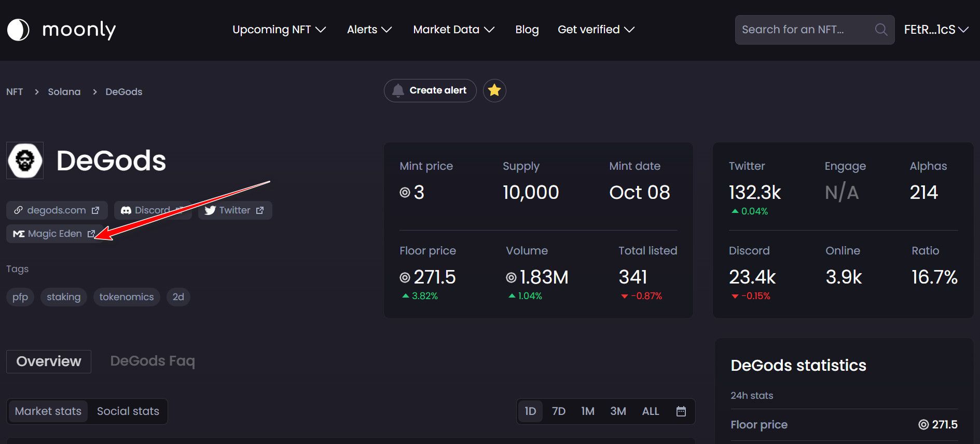Open the Market Data dropdown
Viewport: 980px width, 444px height.
point(454,30)
